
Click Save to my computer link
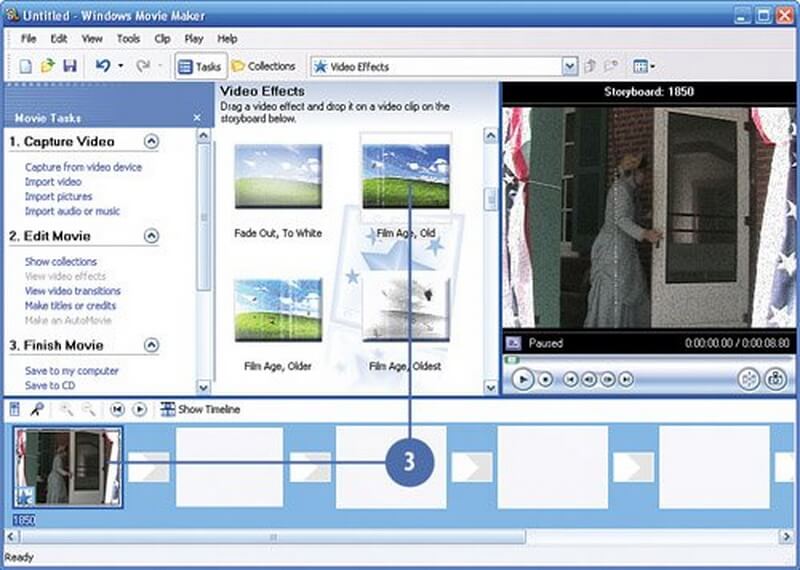click(x=72, y=371)
